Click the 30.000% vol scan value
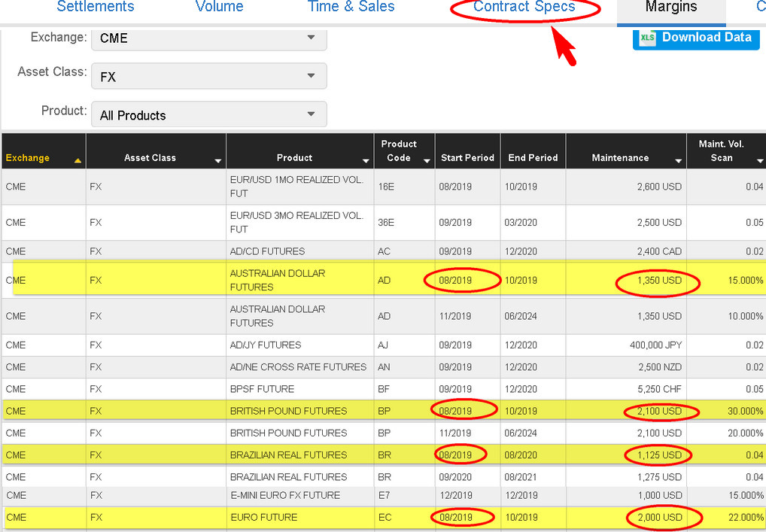The image size is (766, 532). pos(746,412)
